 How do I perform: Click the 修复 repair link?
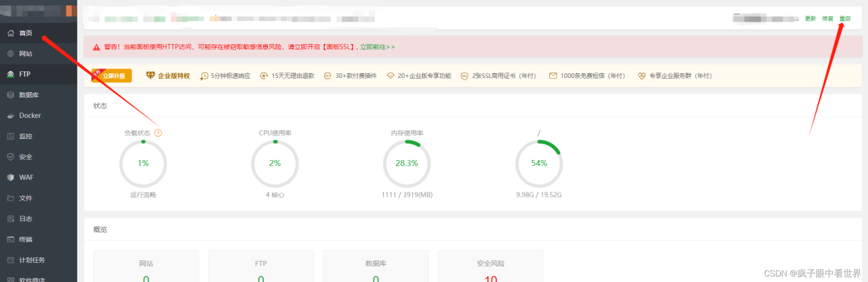[827, 19]
